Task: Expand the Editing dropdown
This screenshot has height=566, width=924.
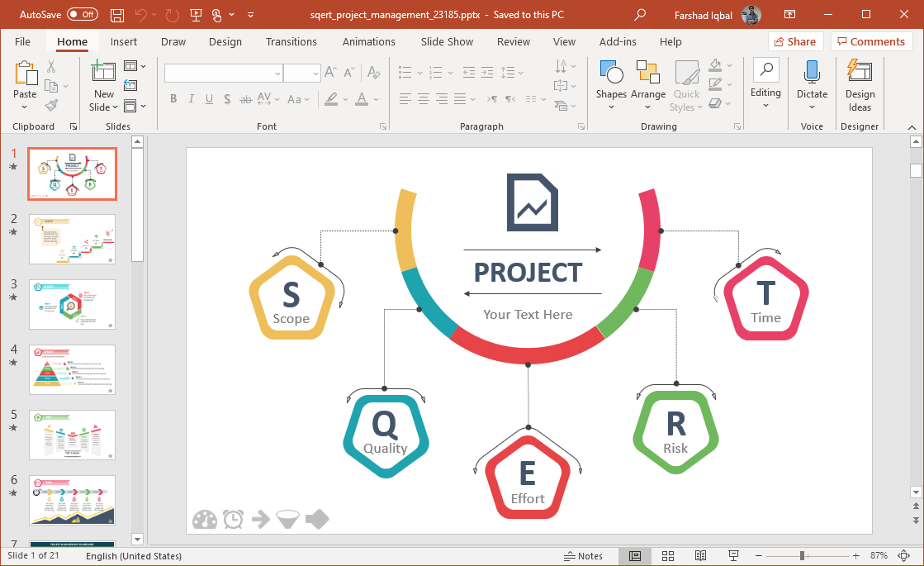Action: pos(765,105)
